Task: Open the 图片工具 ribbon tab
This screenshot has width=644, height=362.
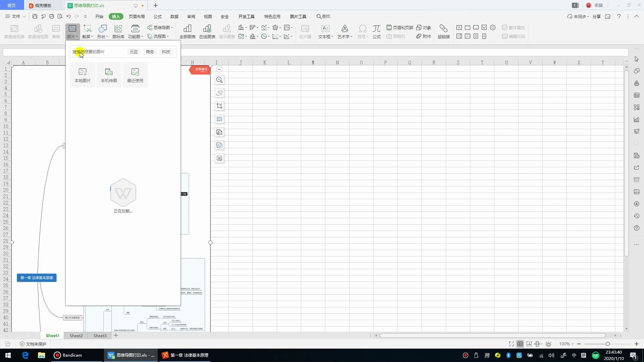Action: click(x=298, y=16)
